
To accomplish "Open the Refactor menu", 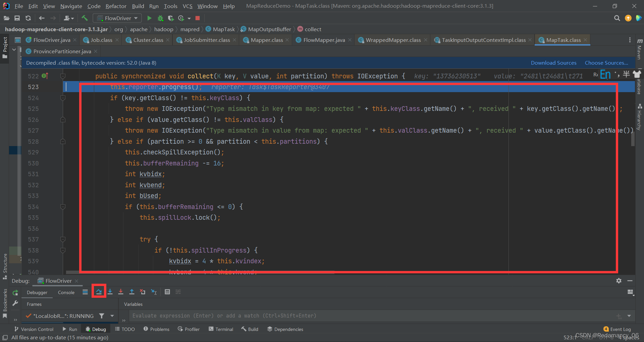I will pos(116,6).
